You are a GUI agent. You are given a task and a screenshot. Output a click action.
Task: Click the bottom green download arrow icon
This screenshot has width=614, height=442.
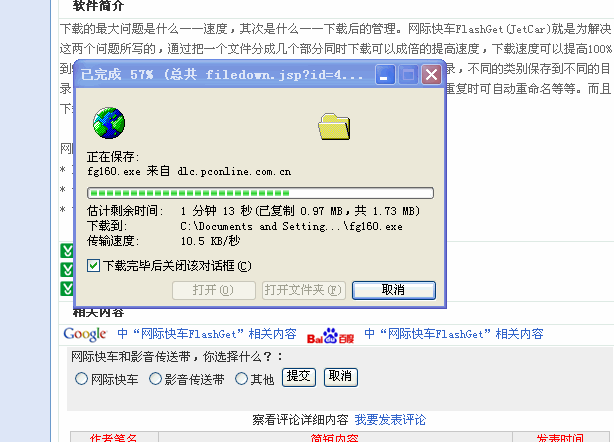coord(67,289)
